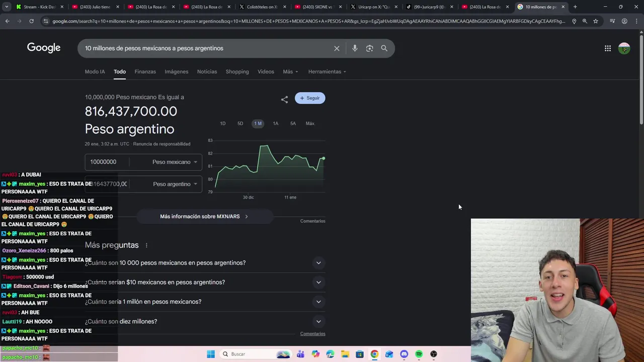Image resolution: width=644 pixels, height=362 pixels.
Task: Open the Herramientas tools dropdown
Action: pos(327,71)
